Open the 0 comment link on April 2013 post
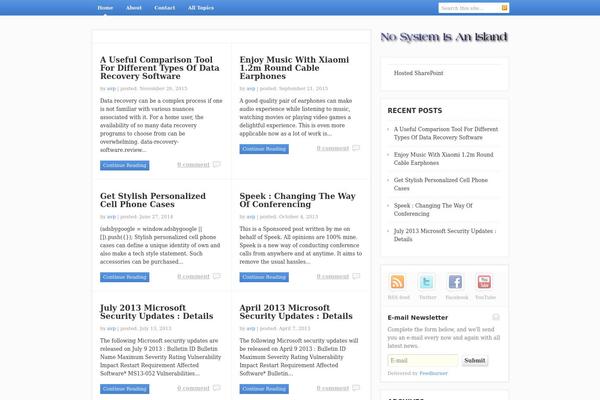 [333, 389]
